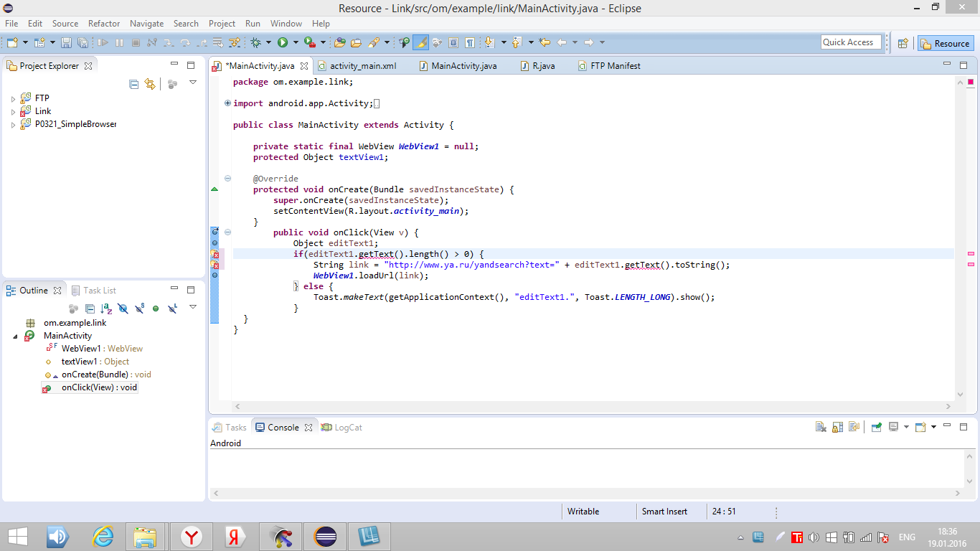The image size is (980, 551).
Task: Toggle Hide Fields in Outline toolbar
Action: (x=123, y=309)
